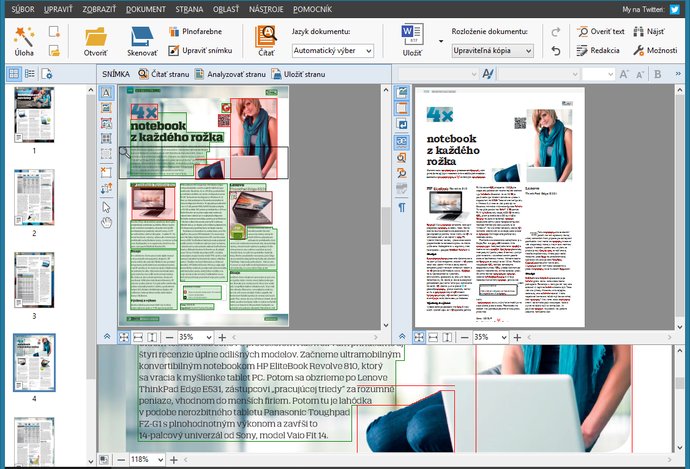
Task: Toggle bold B in text toolbar
Action: click(x=658, y=74)
